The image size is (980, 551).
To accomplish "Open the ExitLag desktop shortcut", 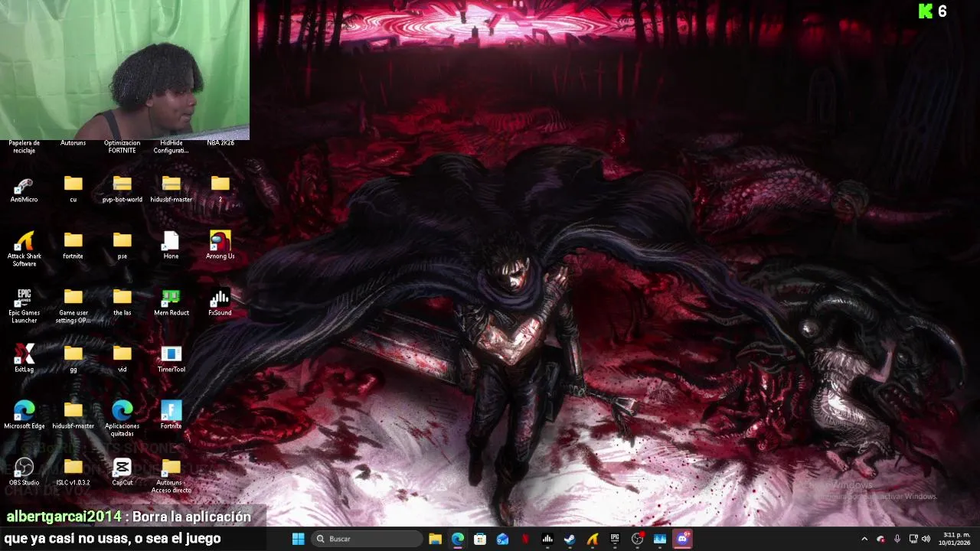I will [x=24, y=358].
